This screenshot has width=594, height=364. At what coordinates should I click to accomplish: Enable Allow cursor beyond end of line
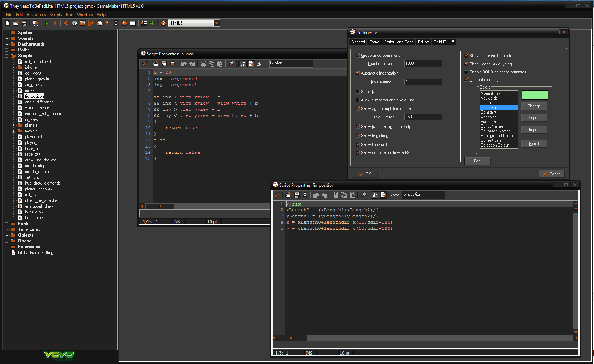pyautogui.click(x=358, y=100)
